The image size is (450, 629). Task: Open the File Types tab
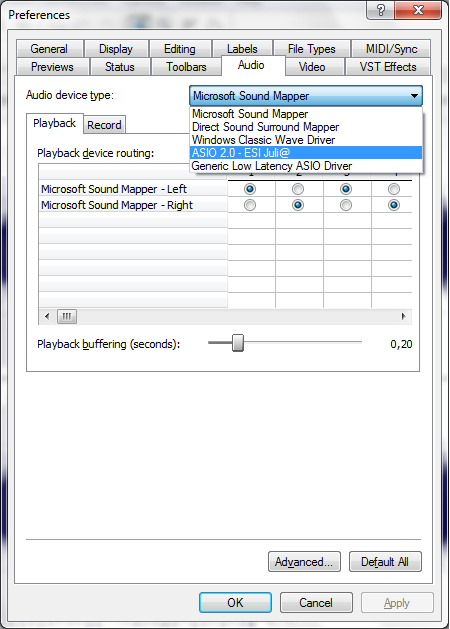[x=312, y=49]
